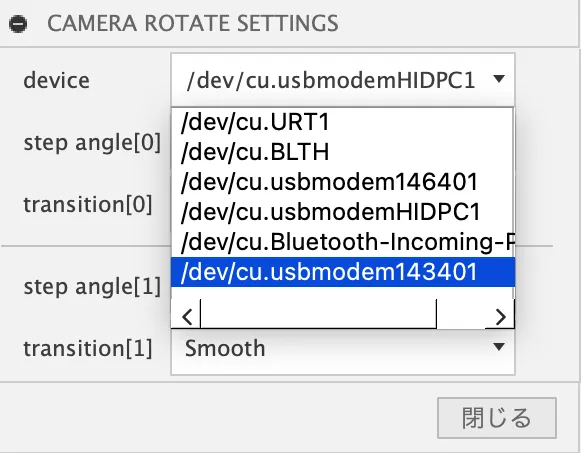581x453 pixels.
Task: Click the scroll right arrow in list
Action: 500,317
